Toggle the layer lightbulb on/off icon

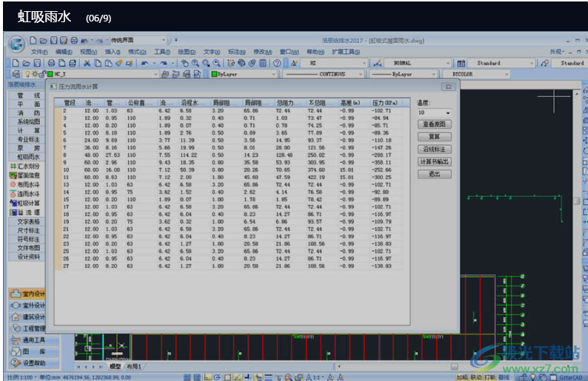pos(27,74)
